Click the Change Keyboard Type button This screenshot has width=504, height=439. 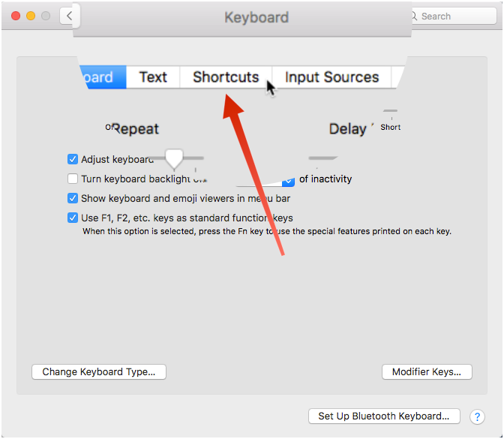[98, 371]
